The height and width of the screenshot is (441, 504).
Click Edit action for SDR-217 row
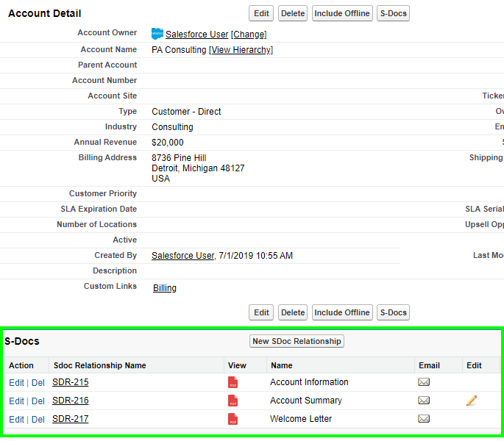pos(16,420)
